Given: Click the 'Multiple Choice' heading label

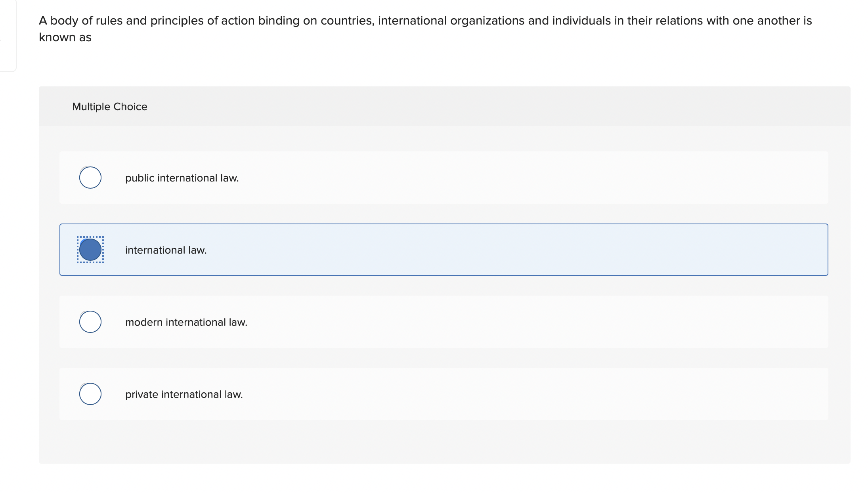Looking at the screenshot, I should click(x=109, y=107).
